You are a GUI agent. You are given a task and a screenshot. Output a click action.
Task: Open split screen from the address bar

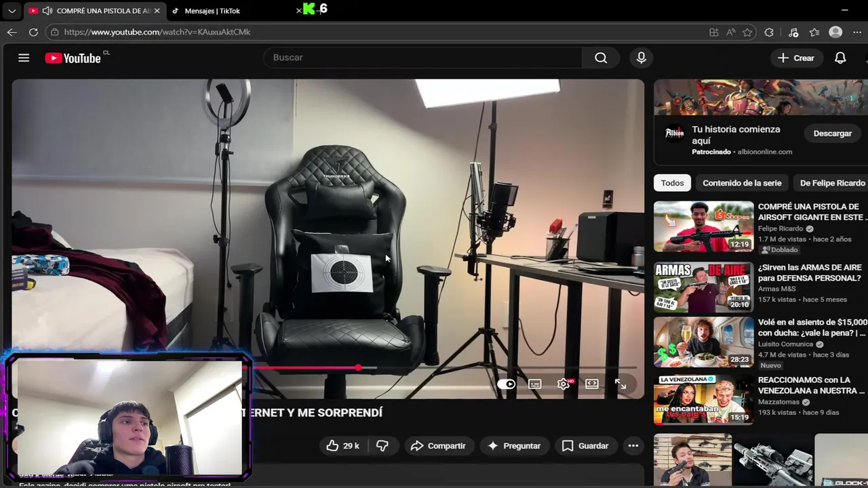pos(713,32)
